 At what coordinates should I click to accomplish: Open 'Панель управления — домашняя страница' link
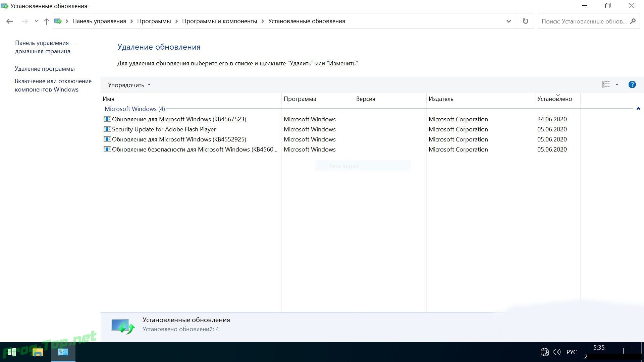pyautogui.click(x=46, y=47)
